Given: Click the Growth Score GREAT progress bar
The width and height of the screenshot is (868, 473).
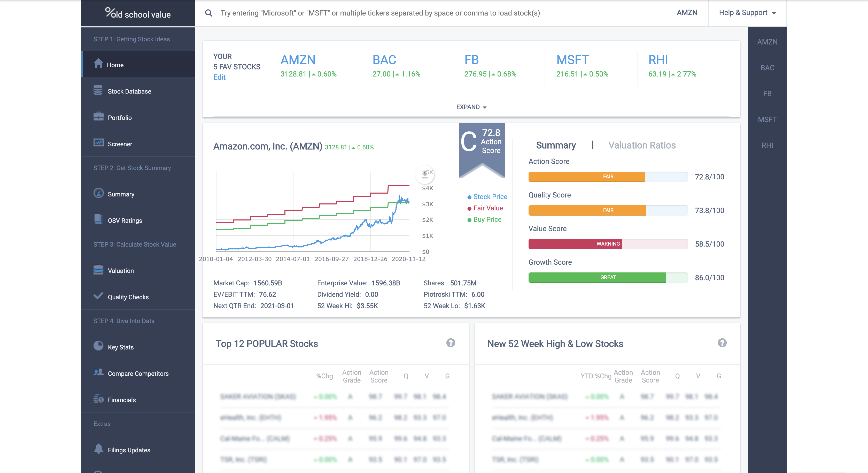Looking at the screenshot, I should coord(608,277).
